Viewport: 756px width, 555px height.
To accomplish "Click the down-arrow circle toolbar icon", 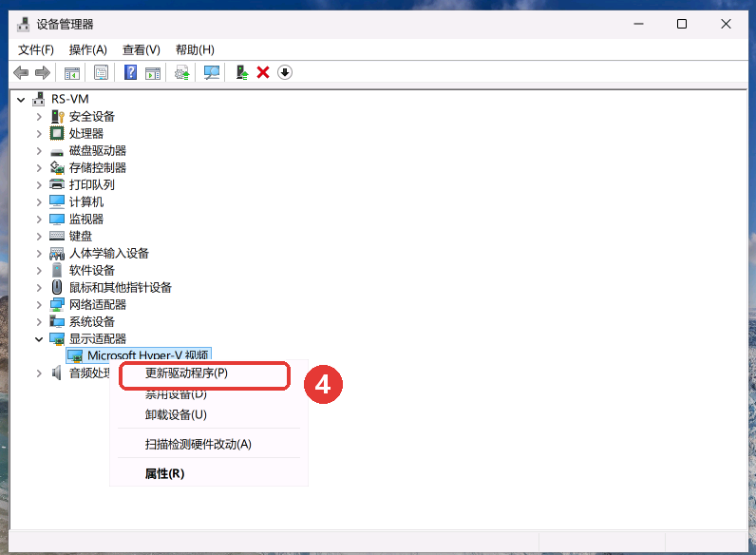I will click(285, 73).
